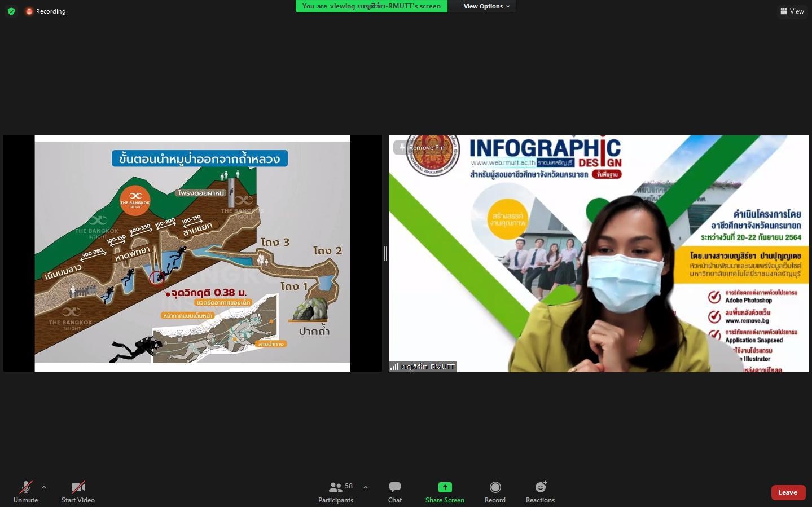This screenshot has width=812, height=507.
Task: Unmute the microphone
Action: [x=25, y=492]
